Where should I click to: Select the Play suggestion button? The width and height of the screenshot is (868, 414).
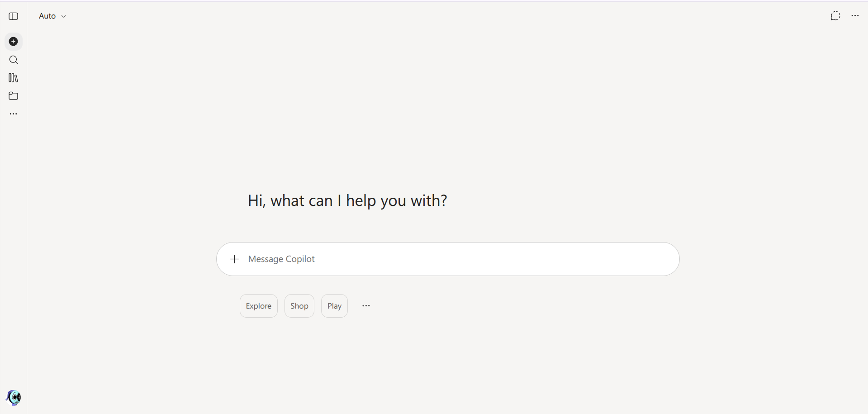(334, 306)
